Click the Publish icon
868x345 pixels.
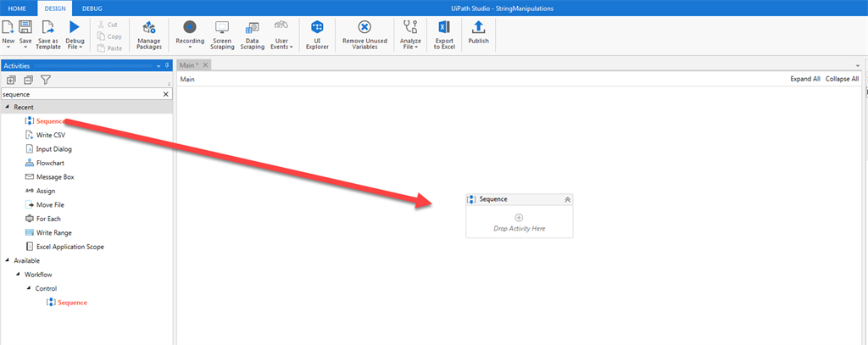point(478,27)
